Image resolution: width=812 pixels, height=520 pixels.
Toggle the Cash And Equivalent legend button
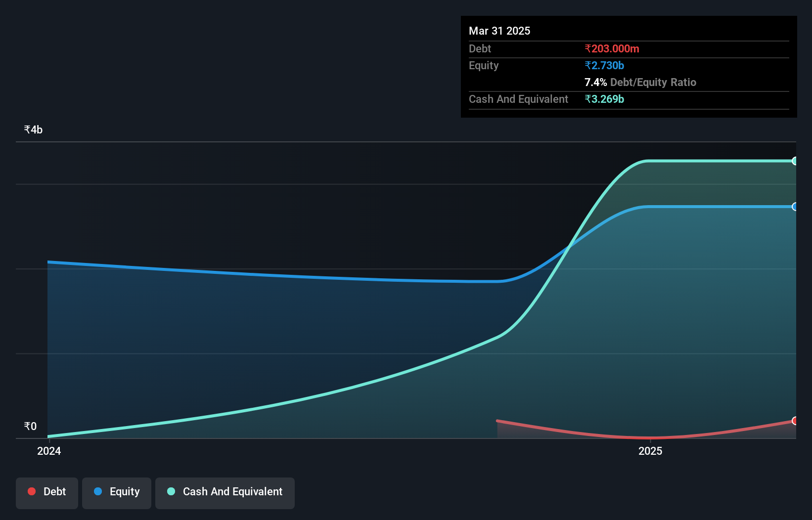(x=225, y=493)
